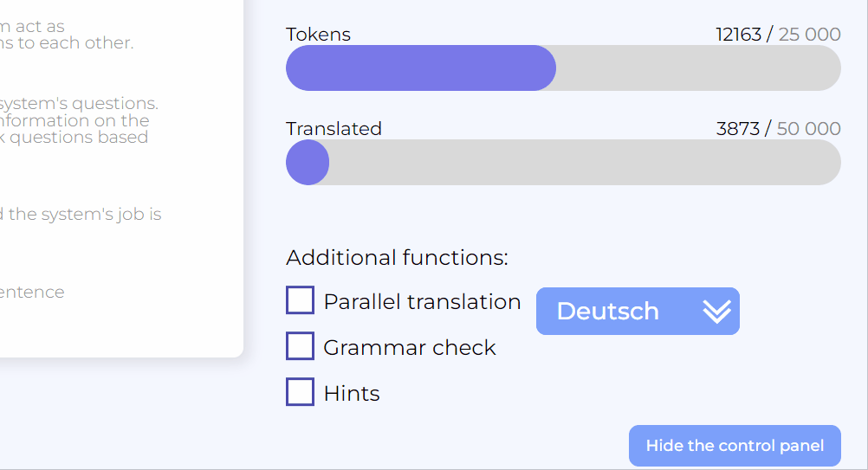The height and width of the screenshot is (470, 868).
Task: Select the Tokens label
Action: pyautogui.click(x=318, y=35)
